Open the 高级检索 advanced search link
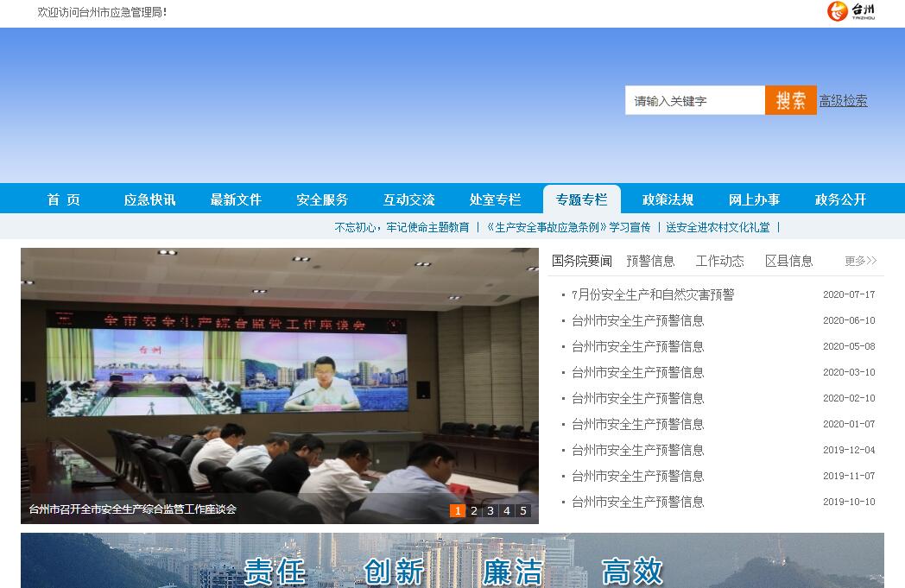 click(843, 100)
